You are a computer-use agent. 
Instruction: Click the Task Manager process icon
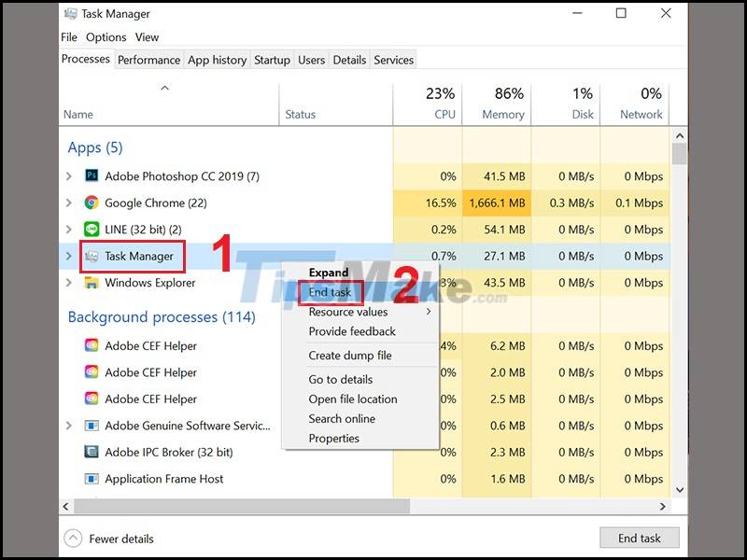pyautogui.click(x=92, y=255)
